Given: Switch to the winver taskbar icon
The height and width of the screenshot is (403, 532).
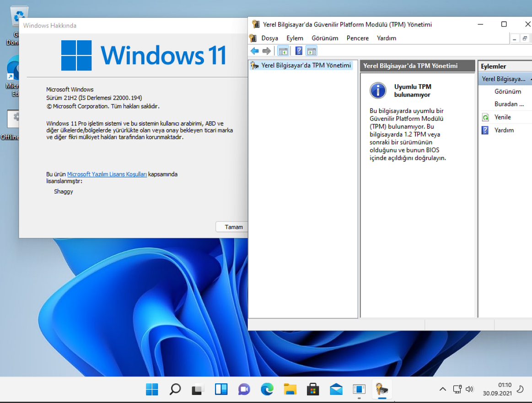Looking at the screenshot, I should point(359,389).
